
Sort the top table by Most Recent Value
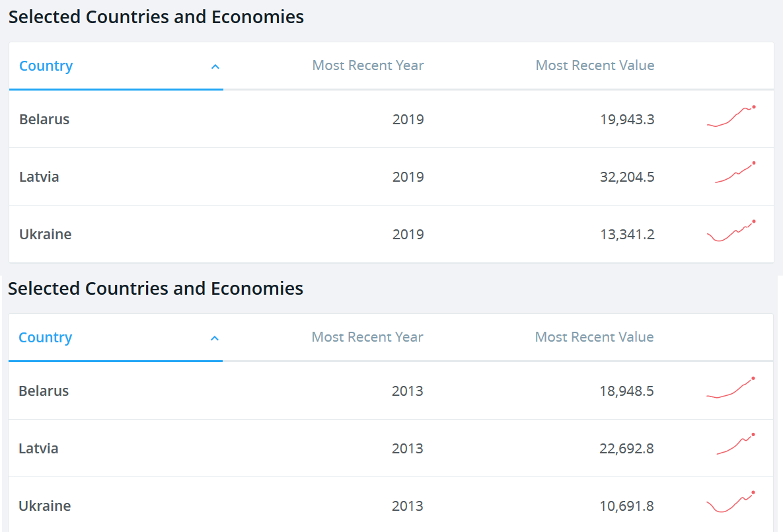point(595,65)
